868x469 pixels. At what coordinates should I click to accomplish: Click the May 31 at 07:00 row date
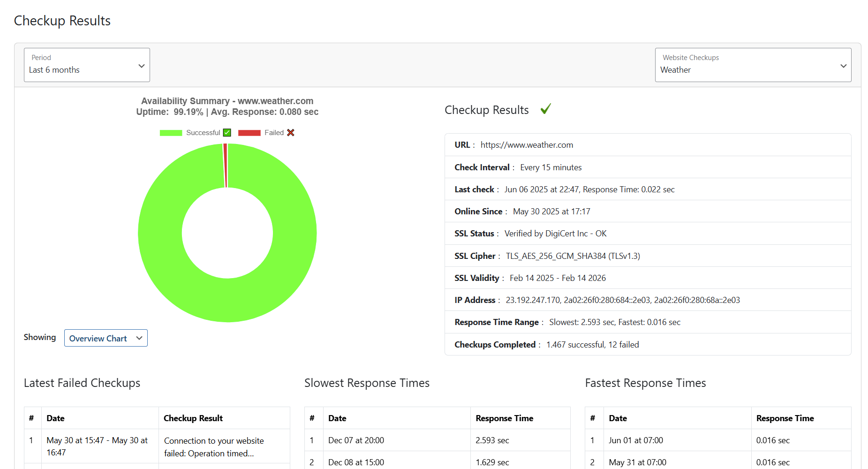(637, 462)
